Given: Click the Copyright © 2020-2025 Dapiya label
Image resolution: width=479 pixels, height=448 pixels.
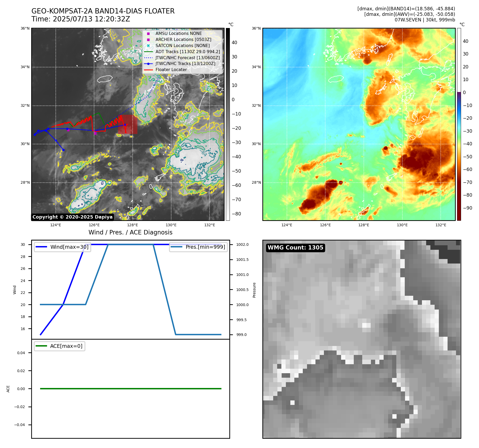Looking at the screenshot, I should 72,217.
